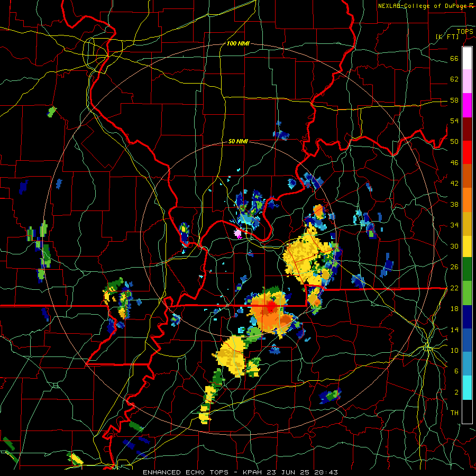The image size is (476, 476).
Task: Click the TOPS legend title
Action: click(x=465, y=32)
